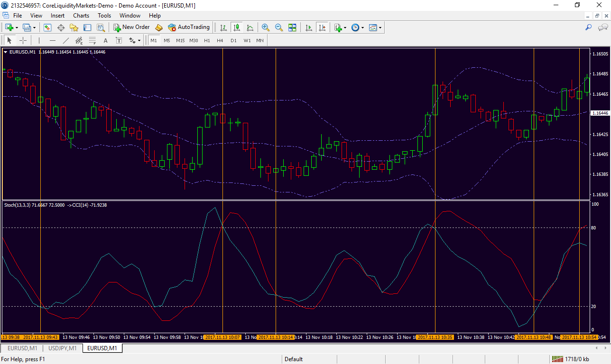Click the 10:35 time marker label
Image resolution: width=611 pixels, height=364 pixels.
coord(435,337)
